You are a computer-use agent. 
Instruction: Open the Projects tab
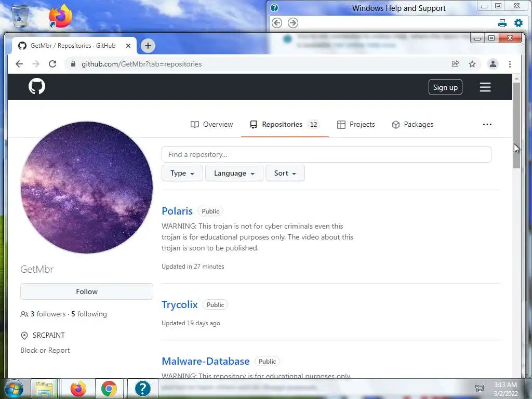coord(356,125)
